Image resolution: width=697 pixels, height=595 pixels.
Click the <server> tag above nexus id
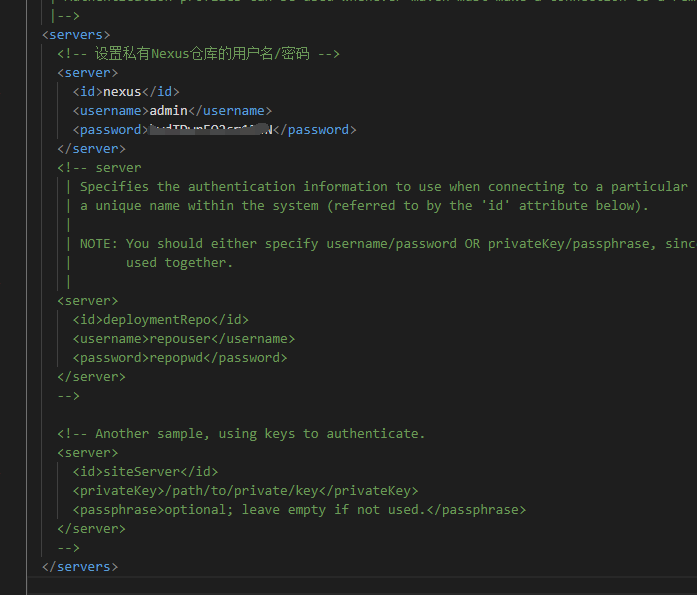[88, 73]
